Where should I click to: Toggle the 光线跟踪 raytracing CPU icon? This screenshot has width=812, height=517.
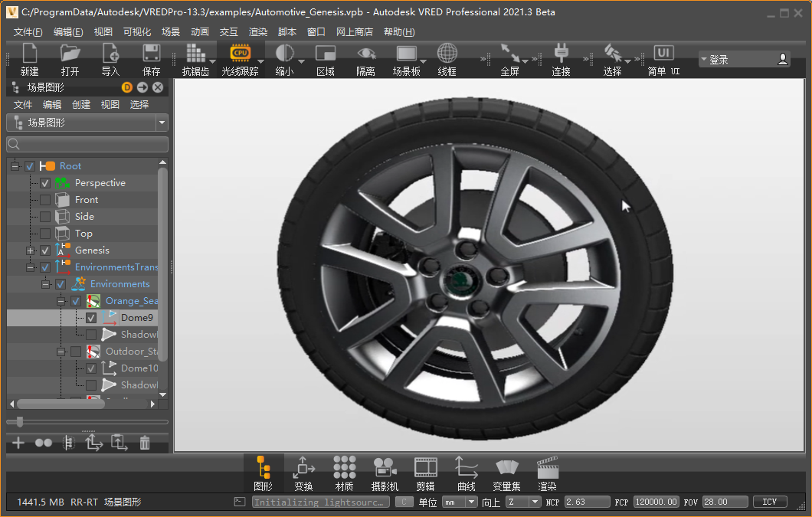pos(240,53)
